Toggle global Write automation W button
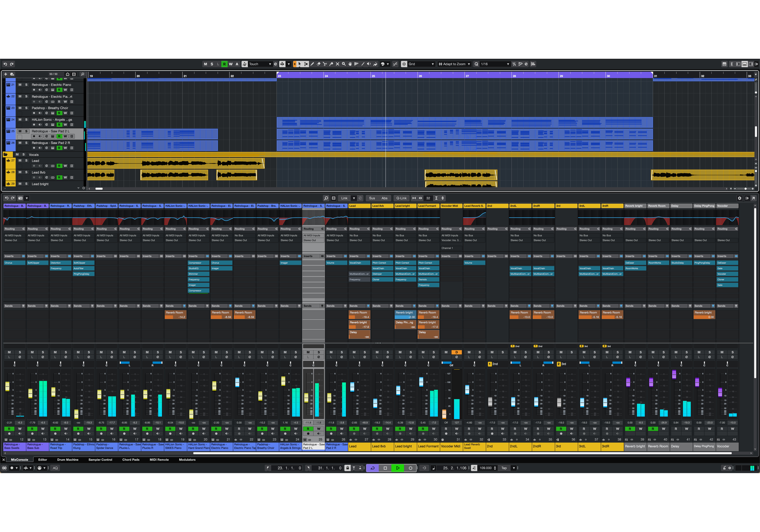The height and width of the screenshot is (532, 760). (x=231, y=64)
